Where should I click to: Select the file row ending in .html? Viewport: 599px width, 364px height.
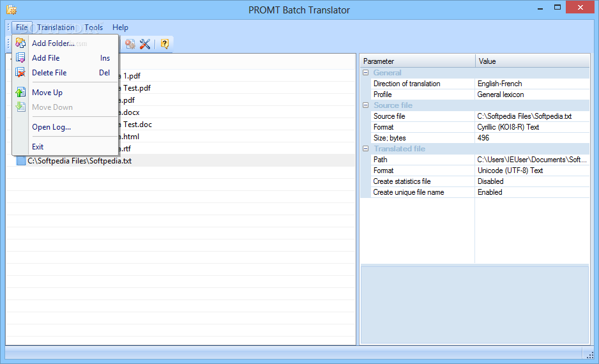(237, 137)
